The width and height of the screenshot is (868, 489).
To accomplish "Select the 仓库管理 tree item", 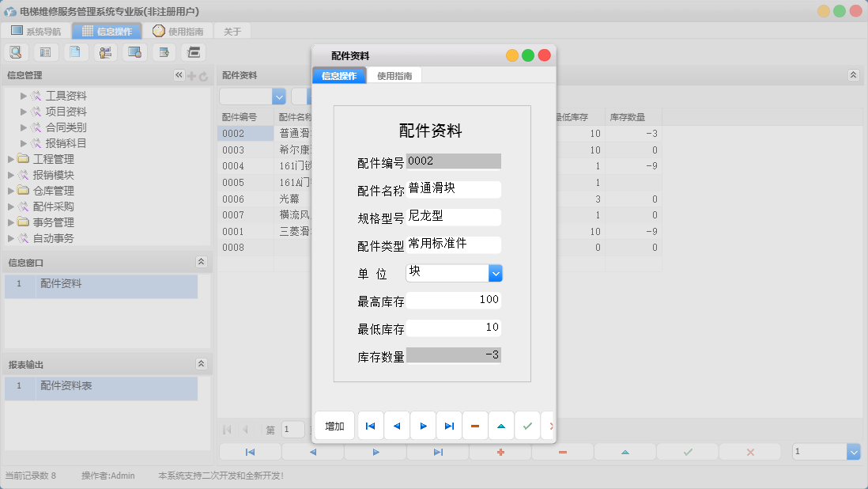I will tap(53, 191).
